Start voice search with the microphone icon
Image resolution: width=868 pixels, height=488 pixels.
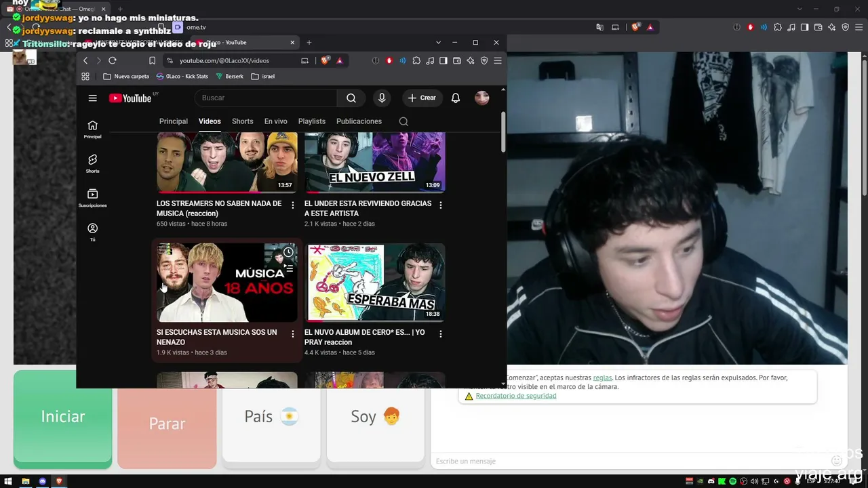pyautogui.click(x=382, y=98)
